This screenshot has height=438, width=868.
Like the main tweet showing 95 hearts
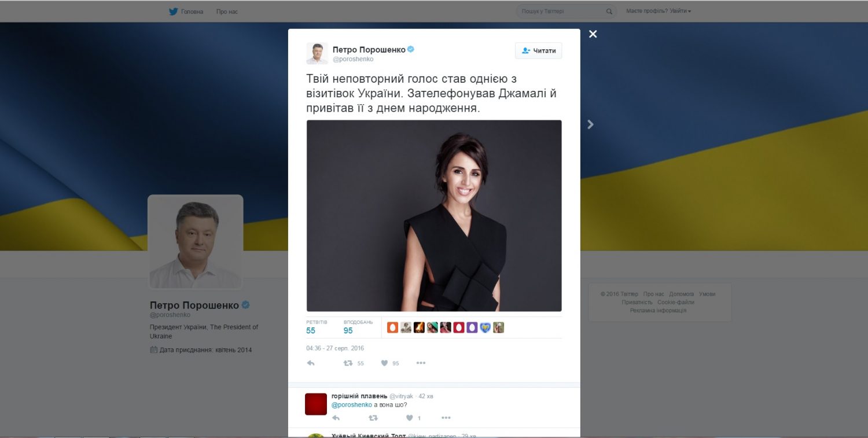(390, 363)
